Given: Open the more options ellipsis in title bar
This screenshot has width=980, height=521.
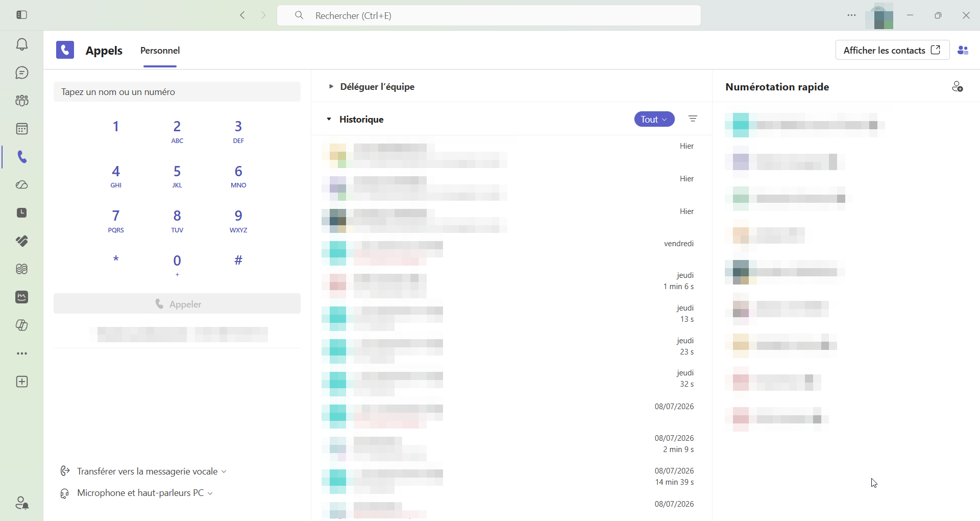Looking at the screenshot, I should (851, 15).
